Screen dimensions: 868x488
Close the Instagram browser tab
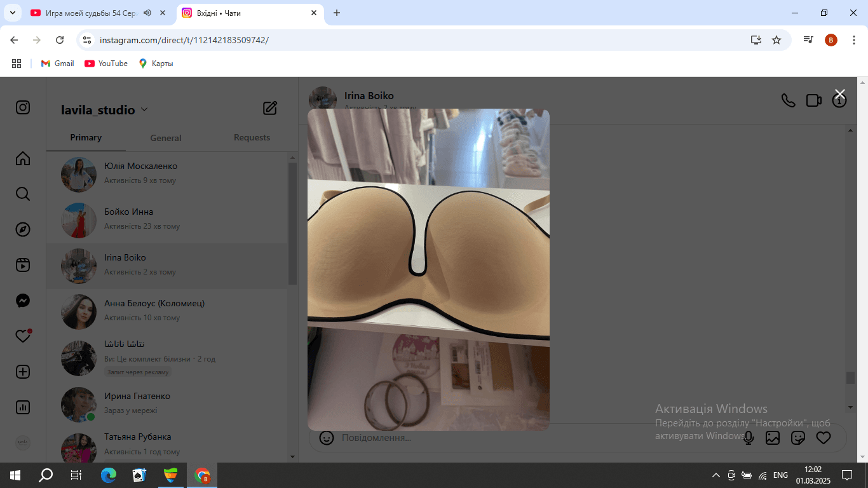pos(314,13)
